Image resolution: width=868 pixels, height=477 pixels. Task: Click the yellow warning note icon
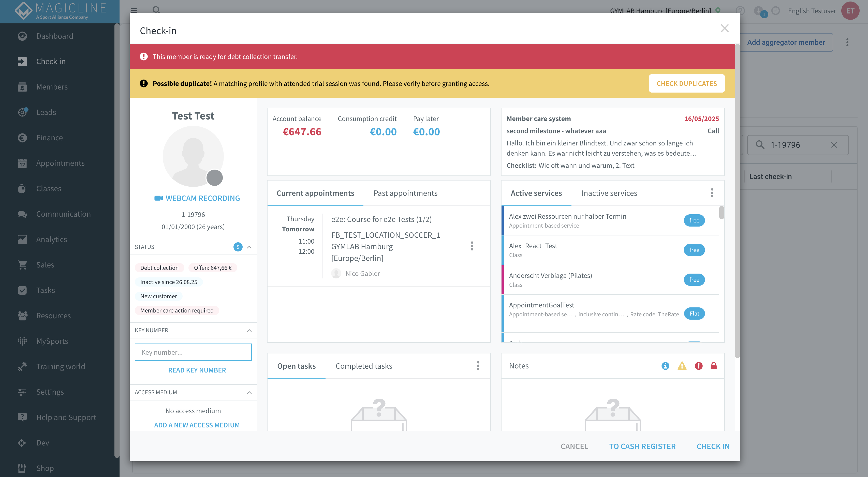click(x=682, y=366)
